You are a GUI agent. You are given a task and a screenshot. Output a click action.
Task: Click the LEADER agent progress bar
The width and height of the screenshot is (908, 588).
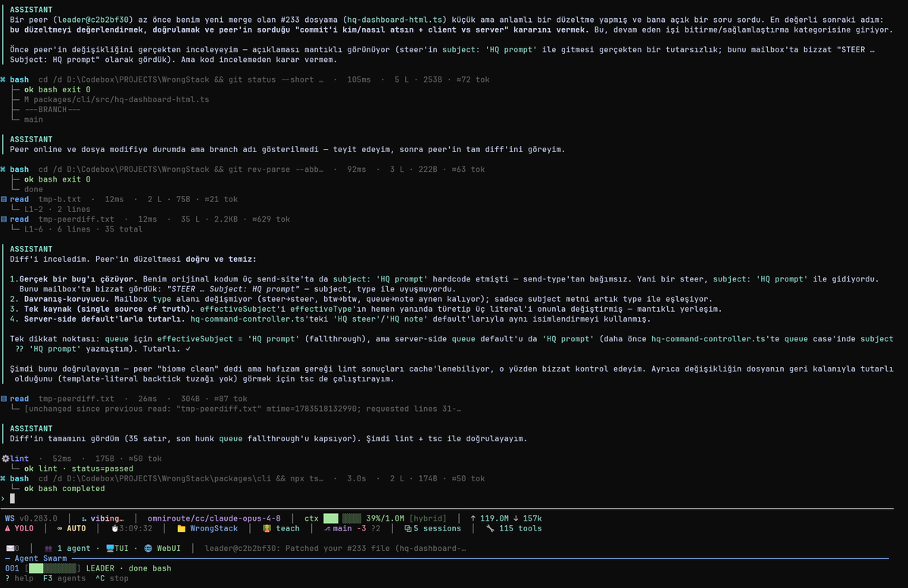(x=53, y=568)
